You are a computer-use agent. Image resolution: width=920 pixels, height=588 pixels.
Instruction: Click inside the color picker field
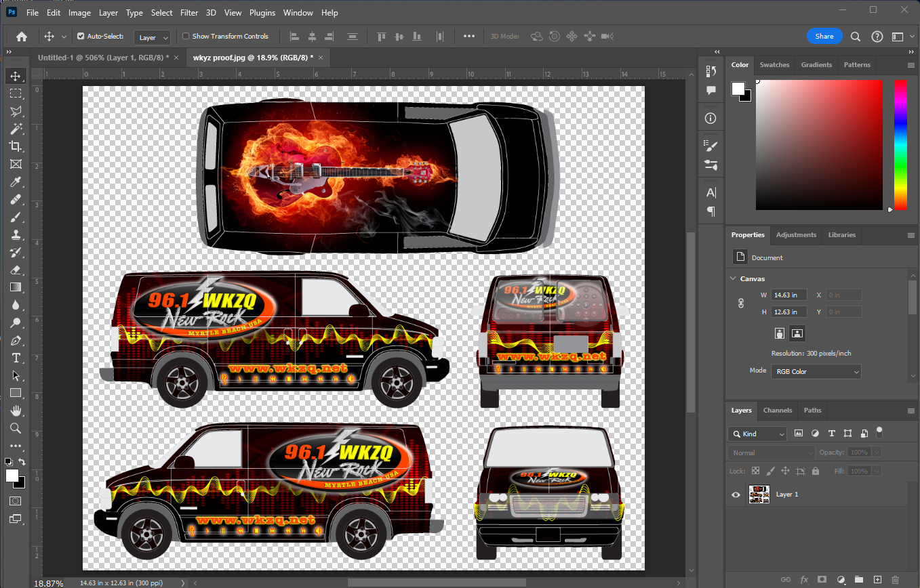(x=818, y=144)
